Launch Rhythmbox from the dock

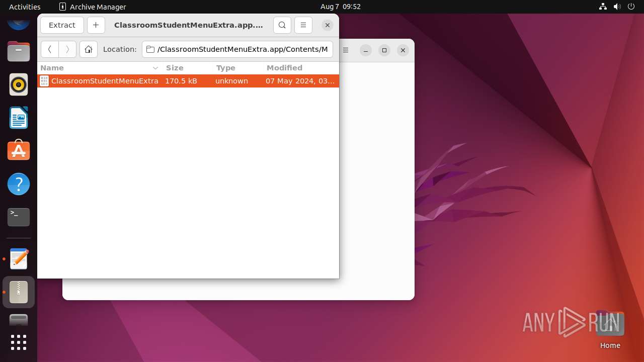(x=19, y=84)
